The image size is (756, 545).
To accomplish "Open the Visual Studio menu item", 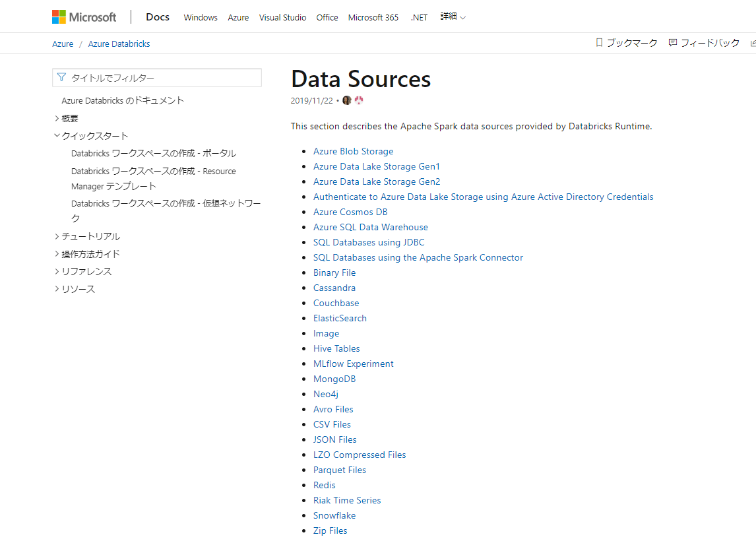I will point(282,18).
